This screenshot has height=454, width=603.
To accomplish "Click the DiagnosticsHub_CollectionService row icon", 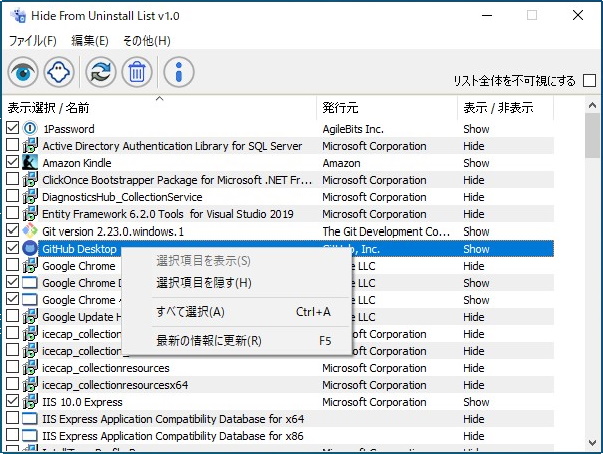I will pyautogui.click(x=30, y=197).
